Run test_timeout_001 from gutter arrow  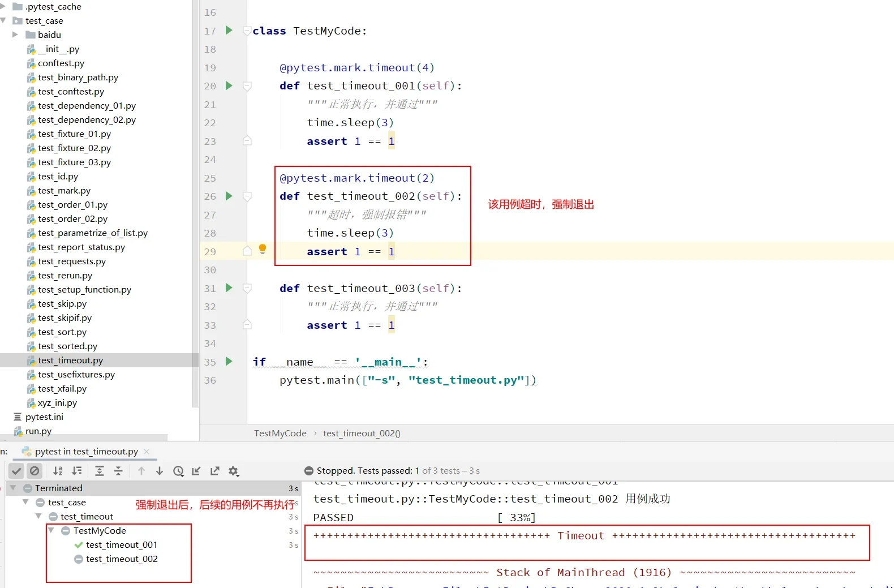229,85
